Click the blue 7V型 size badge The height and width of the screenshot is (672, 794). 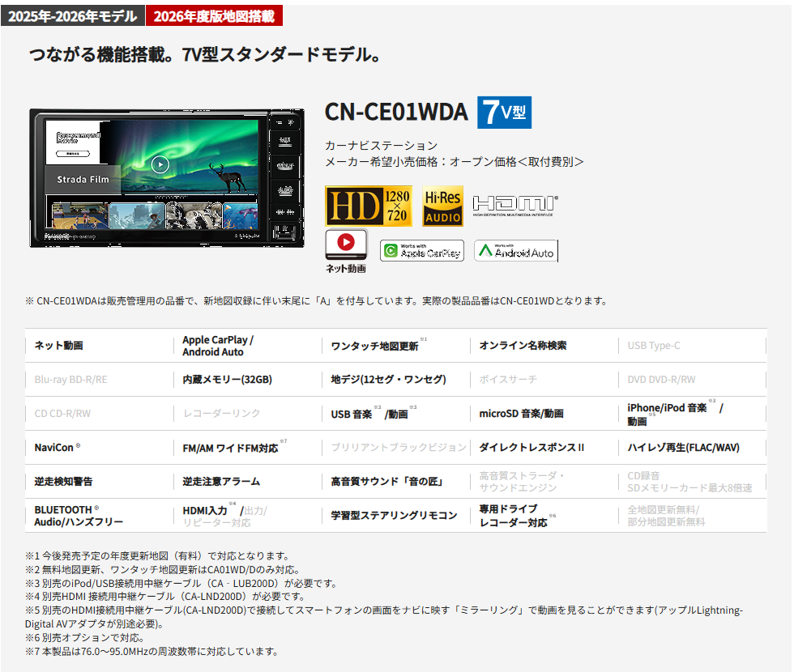tap(504, 113)
